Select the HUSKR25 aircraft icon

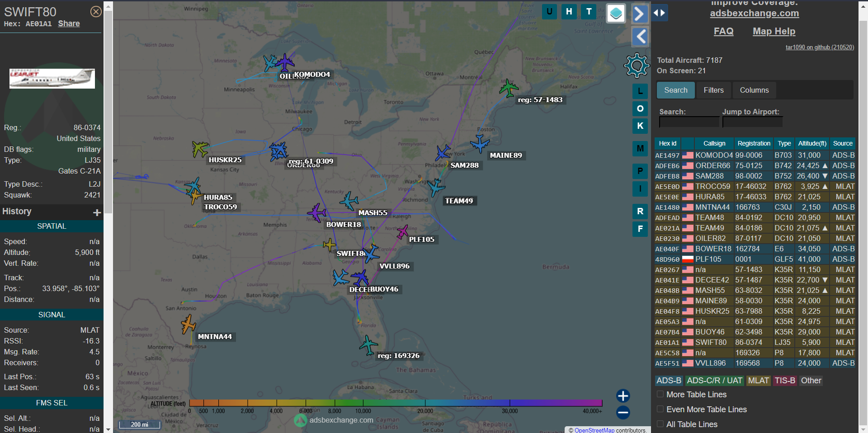(x=200, y=148)
